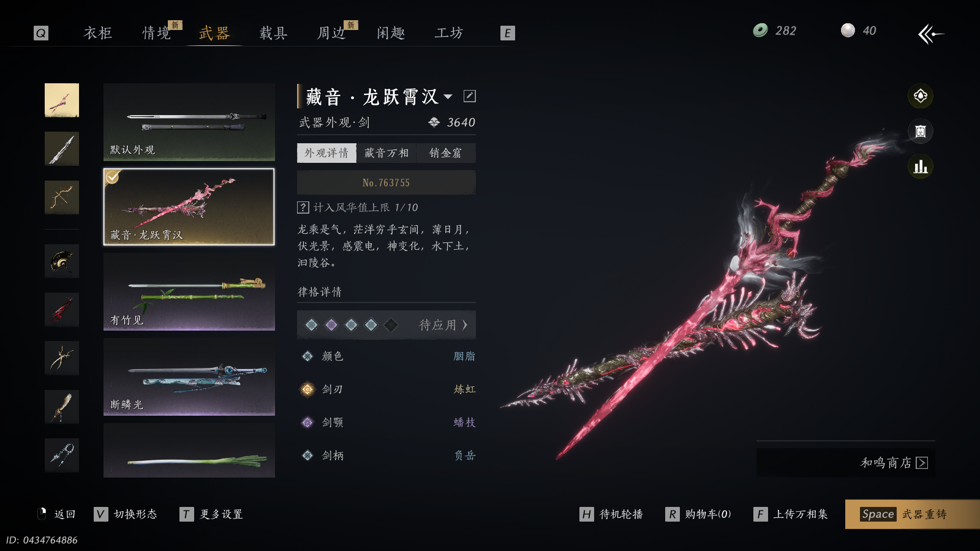The width and height of the screenshot is (980, 551).
Task: Select the fan weapon category icon
Action: tap(62, 261)
